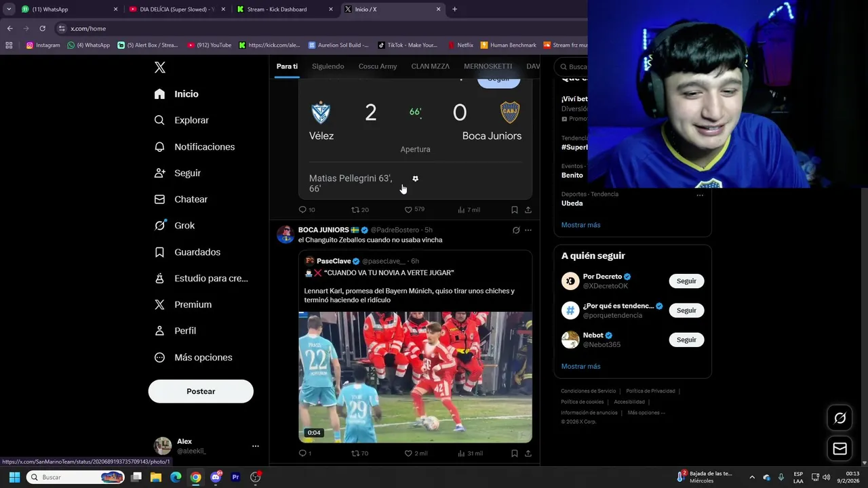Open File Explorer from taskbar
868x488 pixels.
pyautogui.click(x=155, y=477)
